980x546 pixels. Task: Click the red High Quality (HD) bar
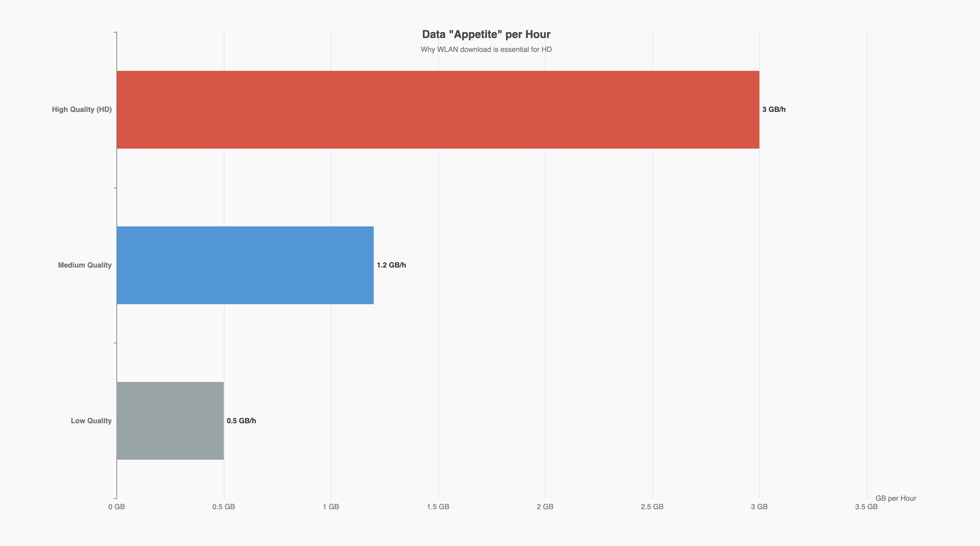437,110
